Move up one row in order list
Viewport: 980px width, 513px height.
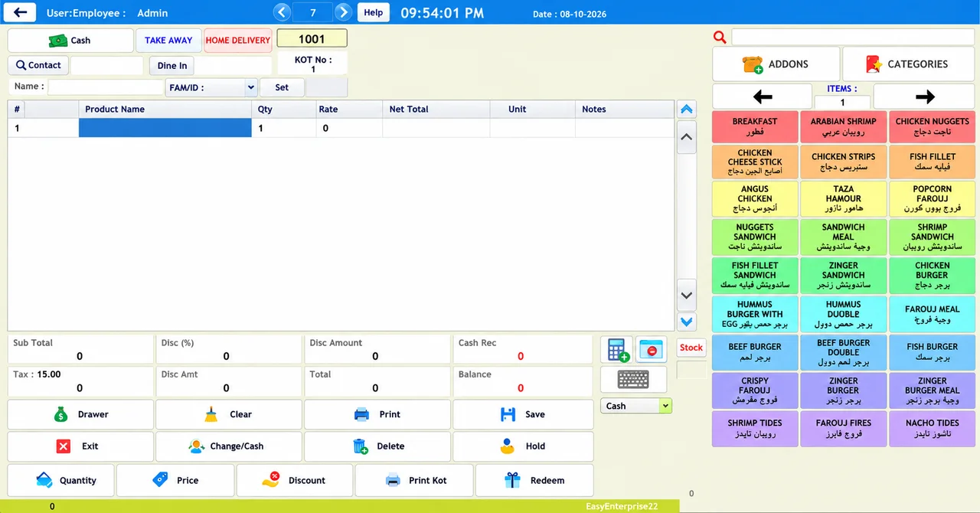(687, 138)
